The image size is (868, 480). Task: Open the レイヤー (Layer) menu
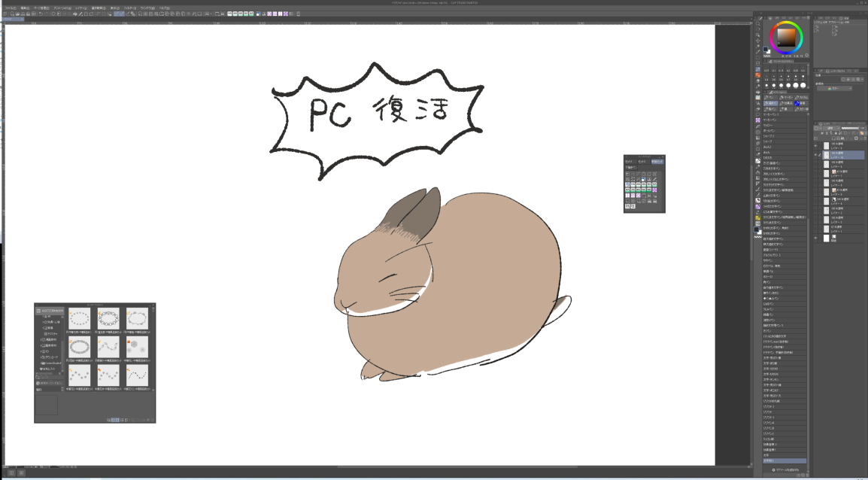pyautogui.click(x=81, y=8)
